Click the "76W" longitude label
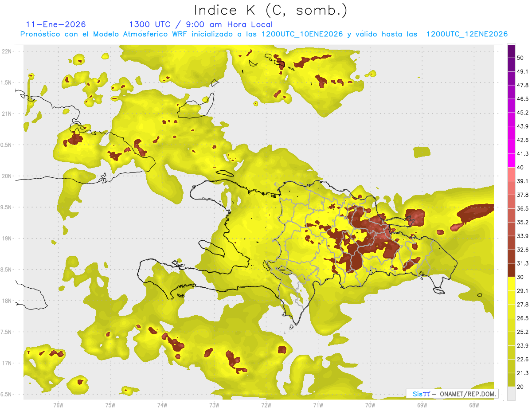Image resolution: width=532 pixels, height=411 pixels. point(58,405)
